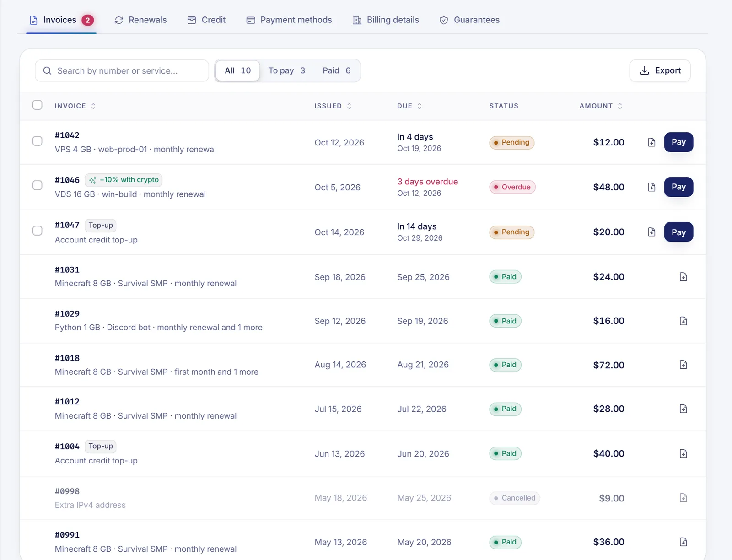This screenshot has height=560, width=732.
Task: Click the Export button
Action: (660, 71)
